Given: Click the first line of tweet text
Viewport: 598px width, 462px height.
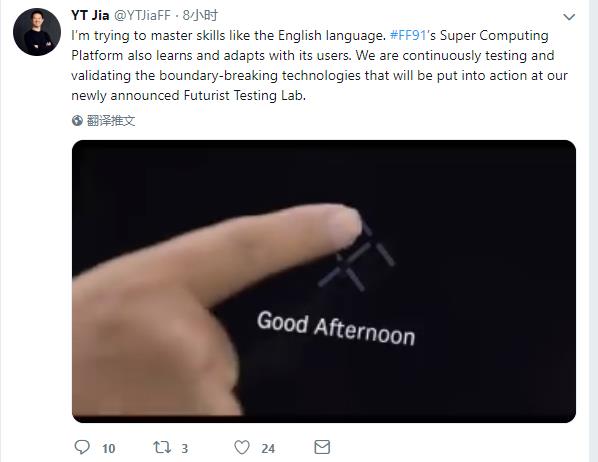Looking at the screenshot, I should pyautogui.click(x=310, y=35).
